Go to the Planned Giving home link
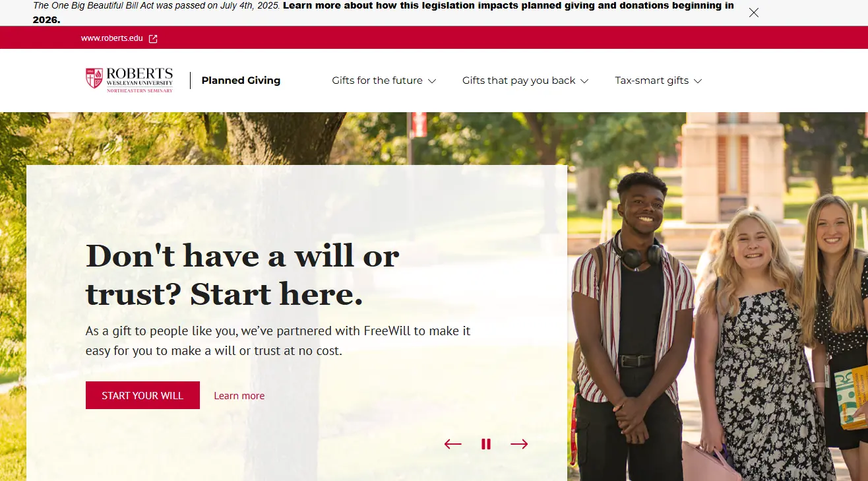868x481 pixels. tap(241, 80)
